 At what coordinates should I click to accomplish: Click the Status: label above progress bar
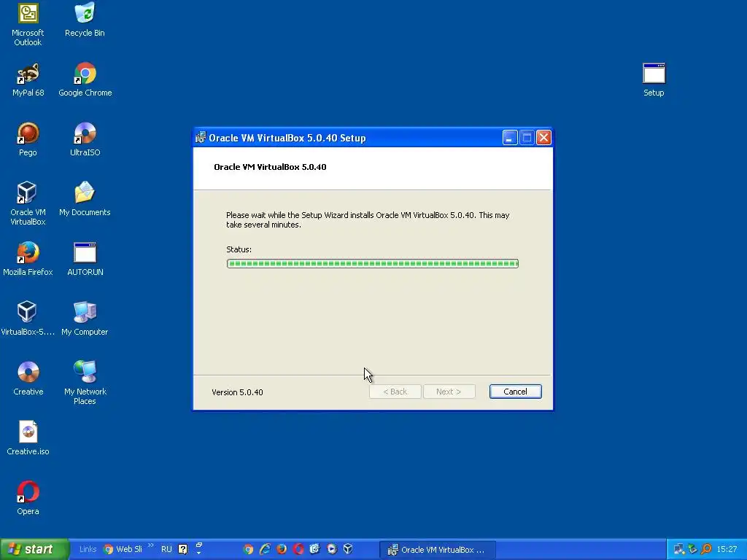coord(239,249)
